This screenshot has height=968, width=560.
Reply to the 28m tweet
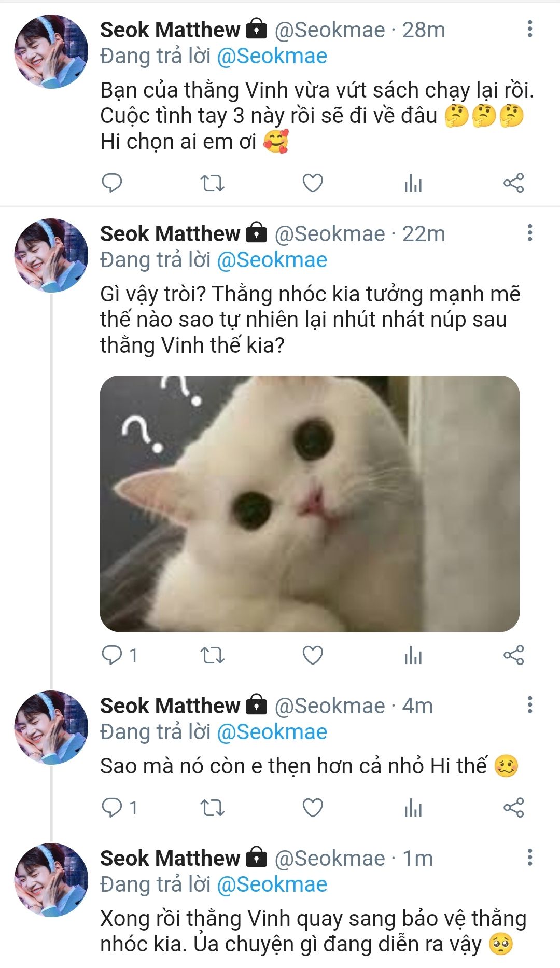(111, 183)
